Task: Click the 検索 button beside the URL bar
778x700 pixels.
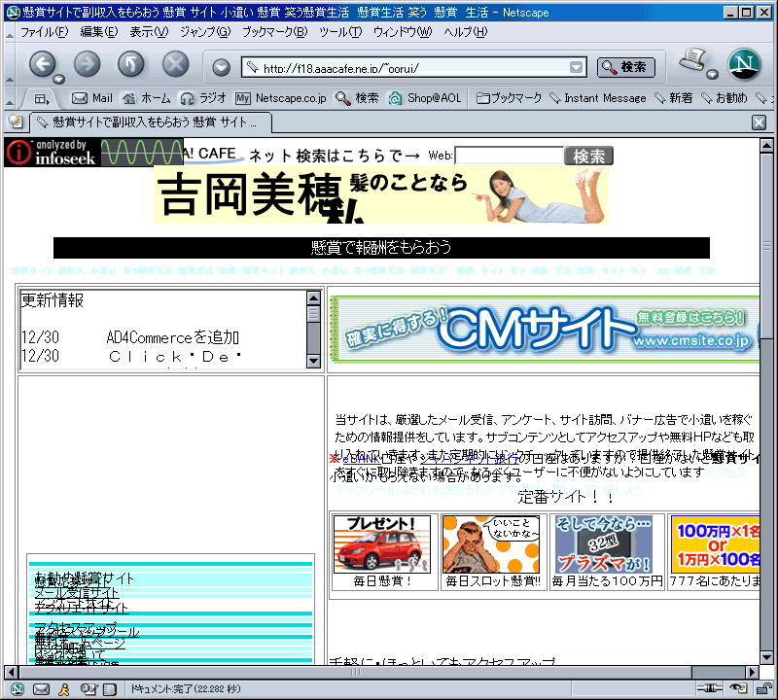Action: coord(625,67)
